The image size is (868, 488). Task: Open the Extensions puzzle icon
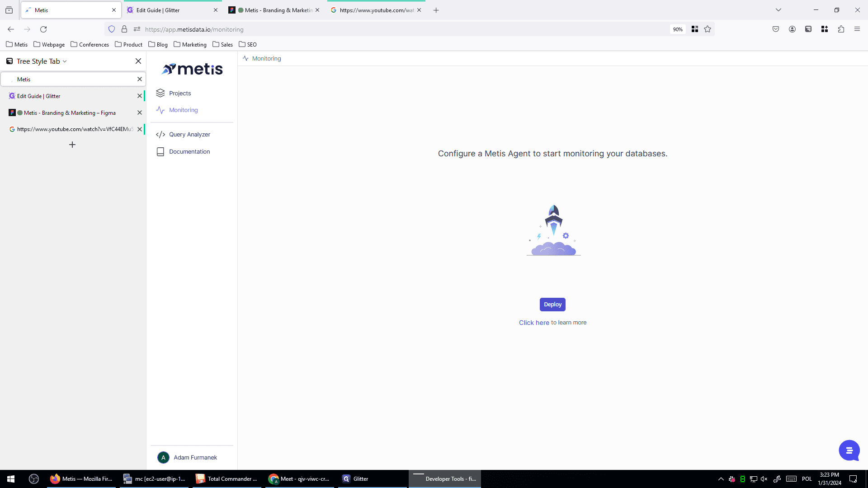(841, 29)
